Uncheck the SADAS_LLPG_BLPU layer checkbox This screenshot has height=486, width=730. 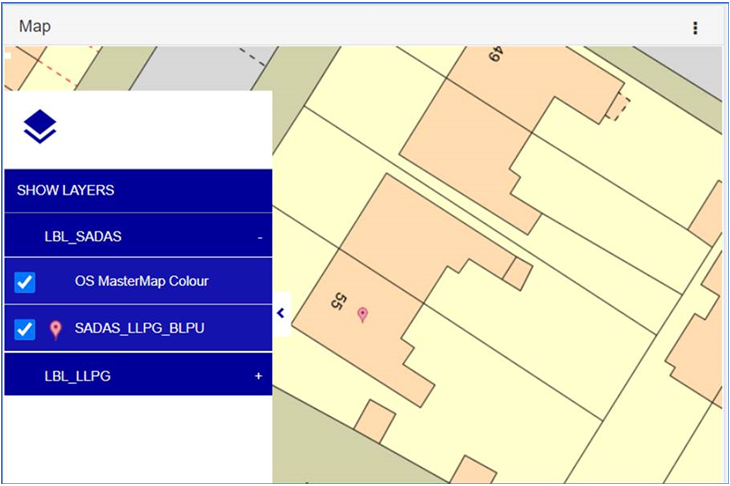25,329
